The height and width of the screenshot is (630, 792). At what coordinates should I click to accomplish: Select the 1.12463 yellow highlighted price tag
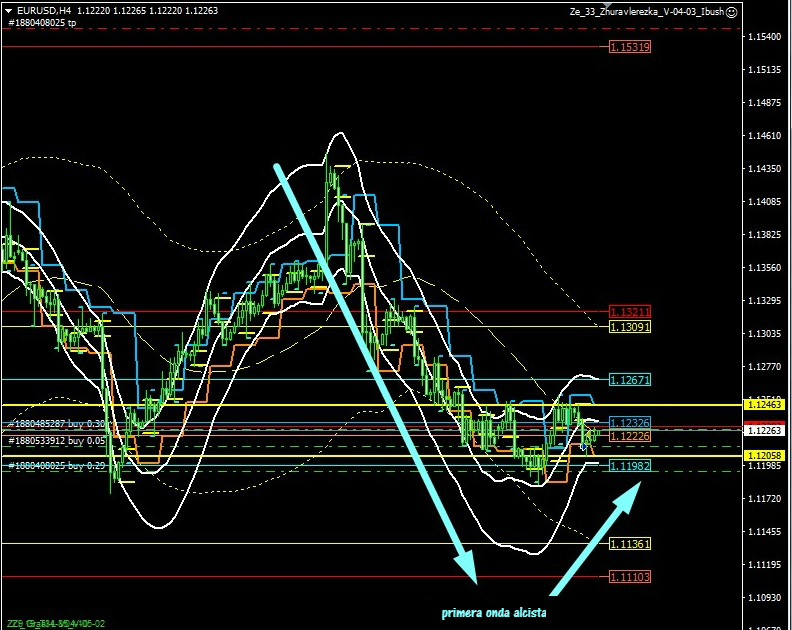coord(764,404)
